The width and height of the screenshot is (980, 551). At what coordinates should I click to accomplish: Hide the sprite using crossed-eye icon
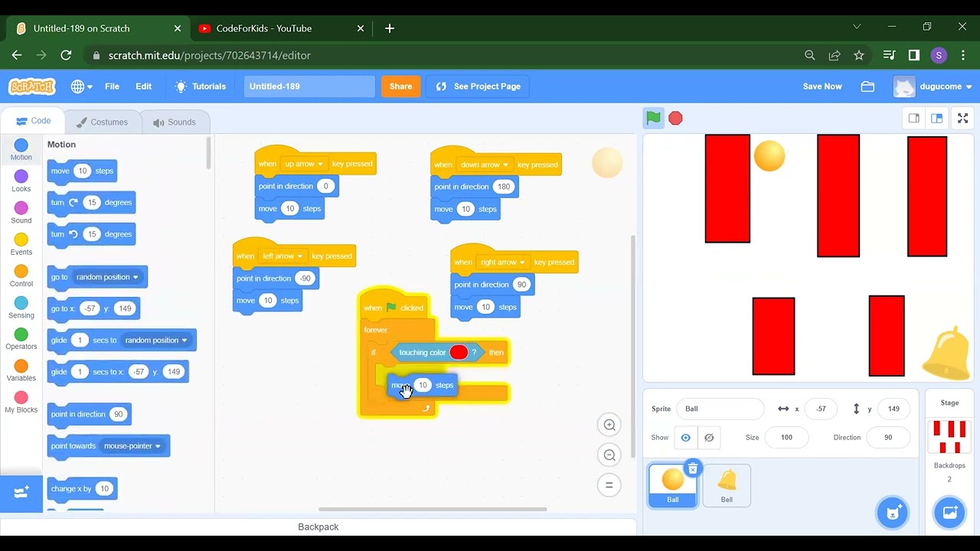709,438
